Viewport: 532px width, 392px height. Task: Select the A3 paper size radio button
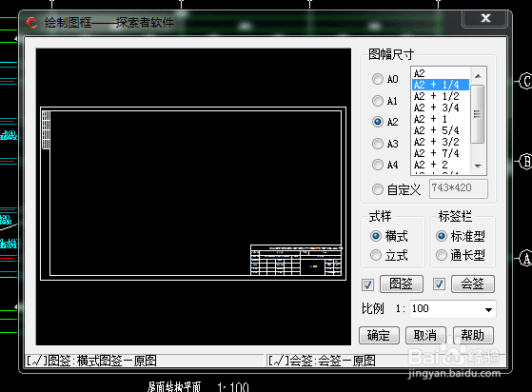pyautogui.click(x=378, y=144)
